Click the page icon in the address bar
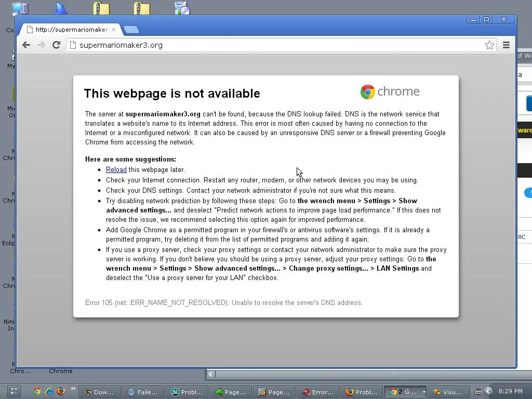The width and height of the screenshot is (532, 399). click(x=73, y=45)
